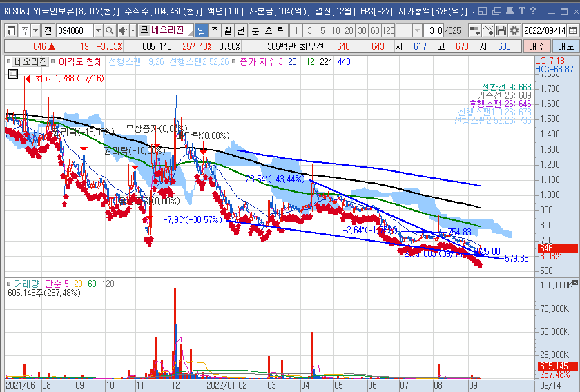580x392 pixels.
Task: Select interval 5 button
Action: point(323,30)
